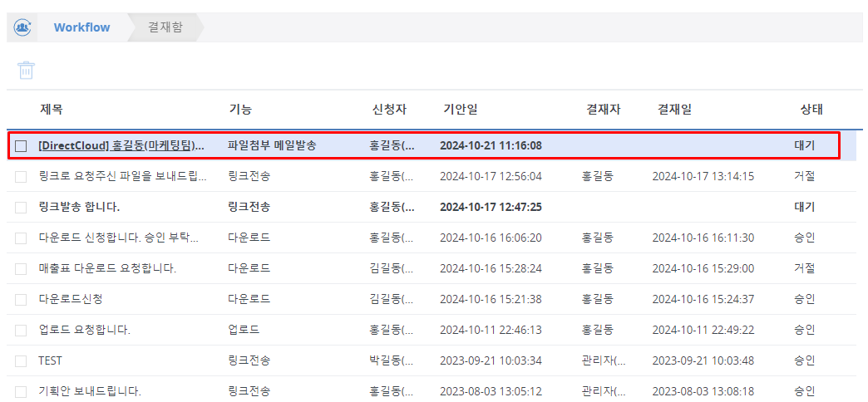This screenshot has height=402, width=868.
Task: Tick the checkbox beside the TEST entry
Action: pos(21,361)
